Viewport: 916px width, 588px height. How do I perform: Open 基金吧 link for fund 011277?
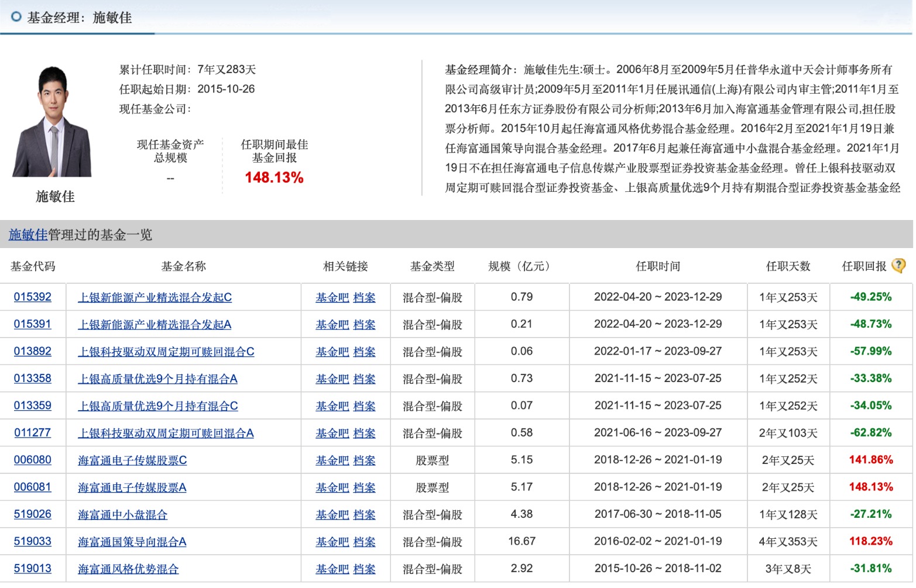pos(332,433)
